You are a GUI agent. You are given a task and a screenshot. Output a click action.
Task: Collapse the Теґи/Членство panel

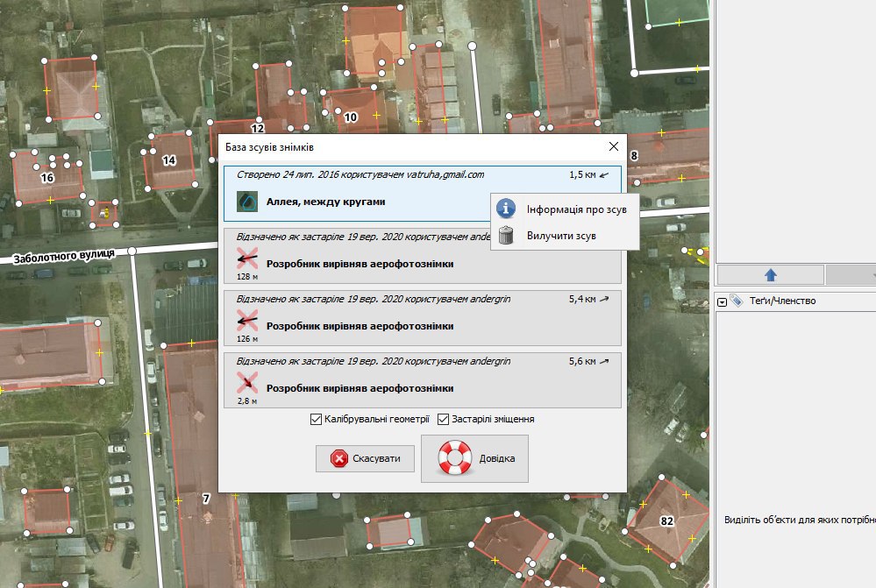tap(722, 302)
